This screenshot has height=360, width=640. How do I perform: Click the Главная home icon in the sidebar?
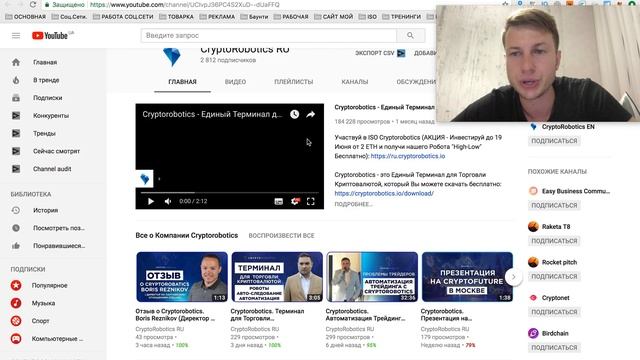tap(16, 62)
